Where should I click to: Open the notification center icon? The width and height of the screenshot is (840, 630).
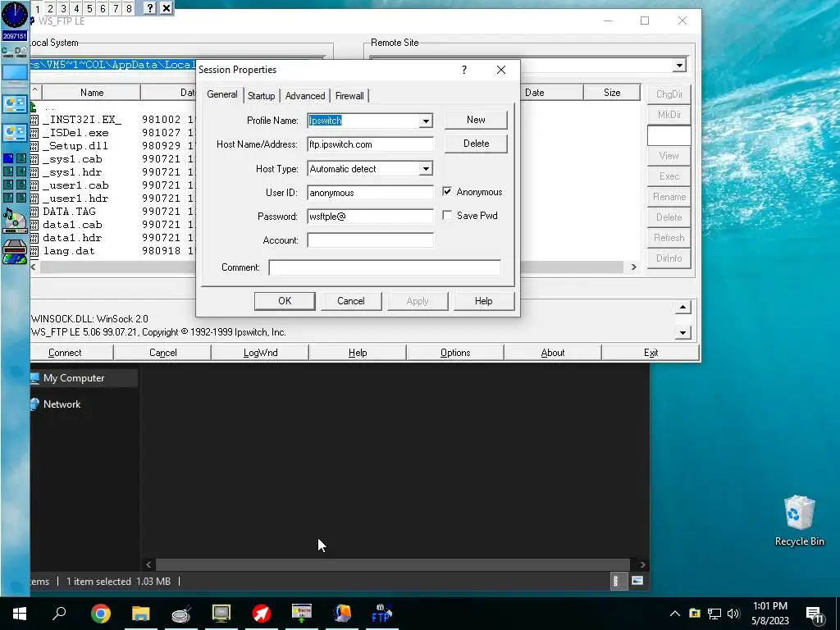click(815, 614)
